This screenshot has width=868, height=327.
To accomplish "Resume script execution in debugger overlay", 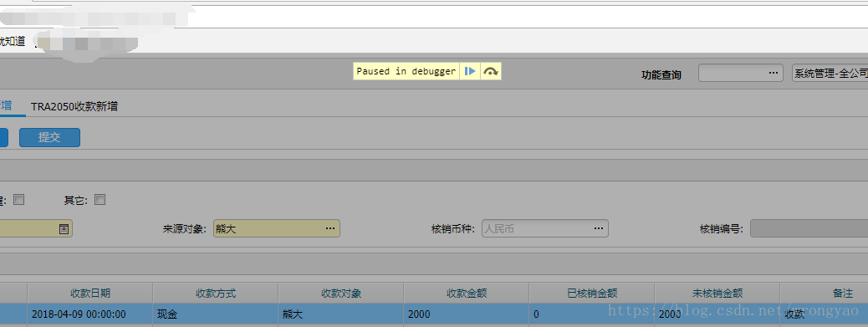I will (470, 71).
